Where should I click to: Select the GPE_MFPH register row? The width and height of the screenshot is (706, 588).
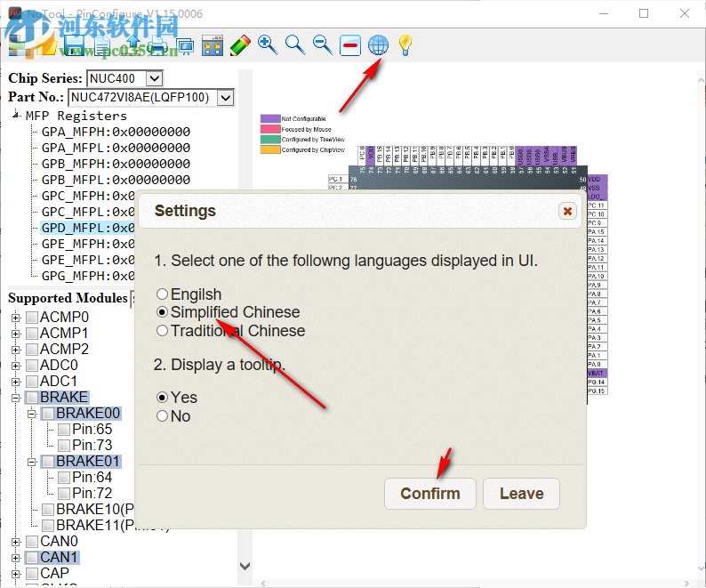[88, 244]
